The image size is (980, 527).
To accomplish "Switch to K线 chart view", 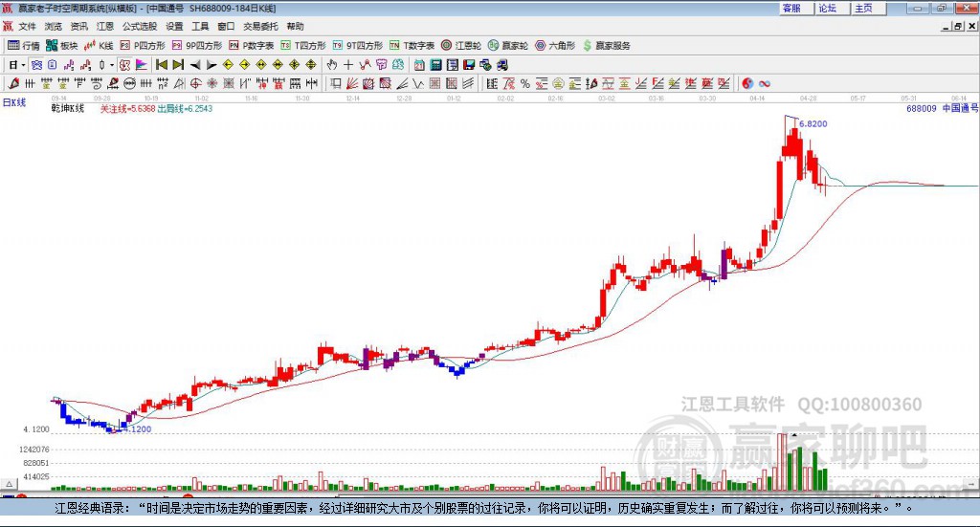I will pos(99,46).
